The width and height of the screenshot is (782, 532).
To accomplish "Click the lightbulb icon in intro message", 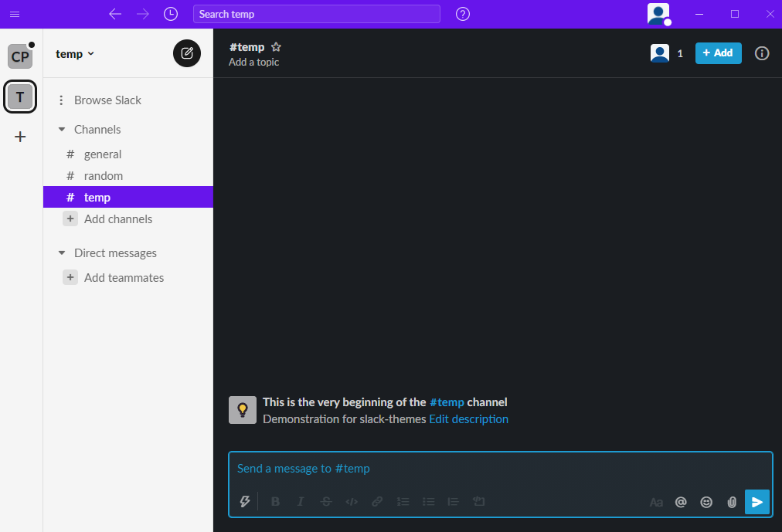I will pyautogui.click(x=243, y=410).
